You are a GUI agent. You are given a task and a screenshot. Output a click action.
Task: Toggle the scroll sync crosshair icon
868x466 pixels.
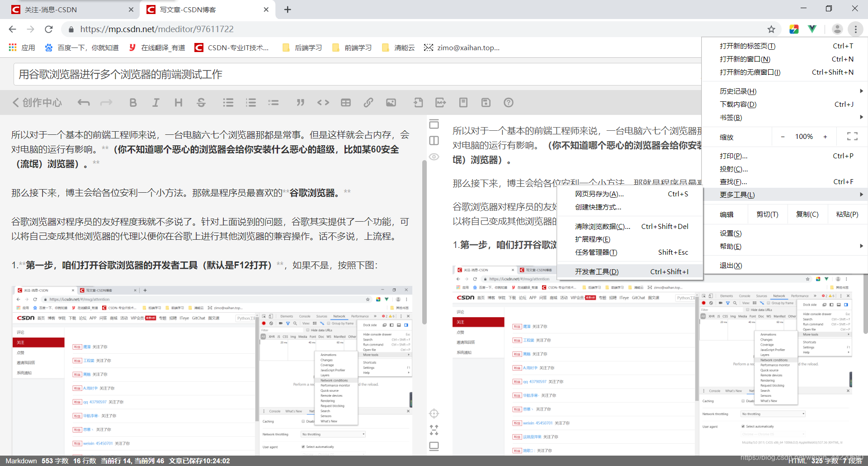click(x=434, y=414)
